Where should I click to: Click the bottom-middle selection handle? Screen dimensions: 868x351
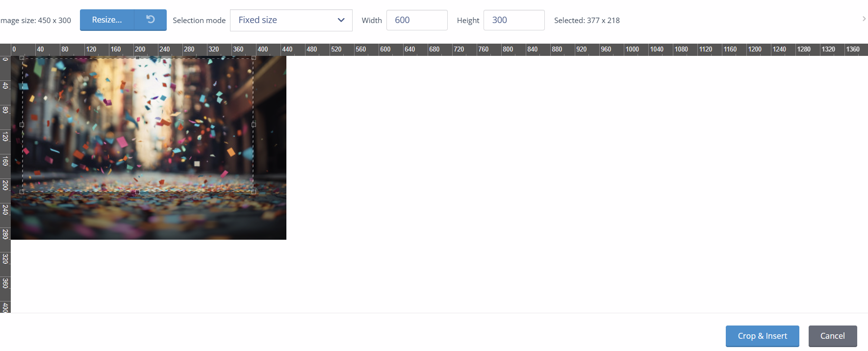pyautogui.click(x=137, y=192)
